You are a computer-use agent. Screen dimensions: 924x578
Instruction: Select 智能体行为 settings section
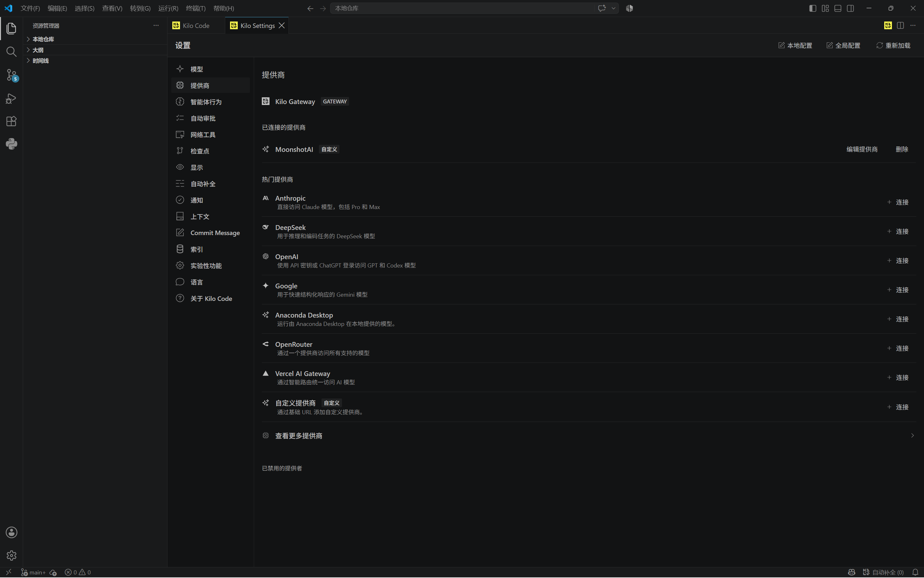click(211, 102)
